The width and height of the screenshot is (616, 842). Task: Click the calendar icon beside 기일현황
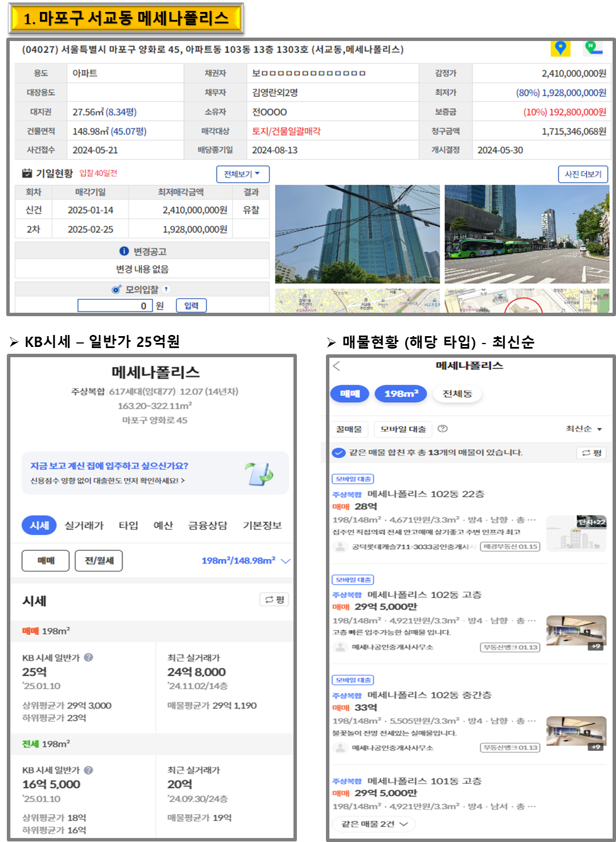click(x=27, y=173)
